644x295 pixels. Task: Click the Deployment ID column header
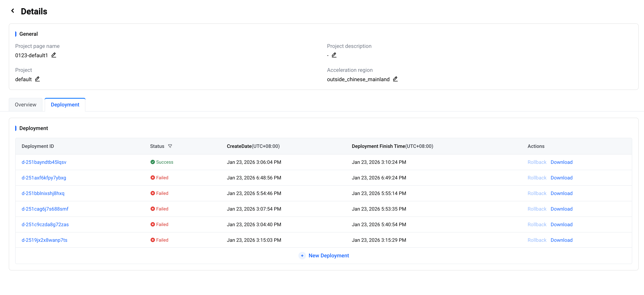[x=38, y=146]
